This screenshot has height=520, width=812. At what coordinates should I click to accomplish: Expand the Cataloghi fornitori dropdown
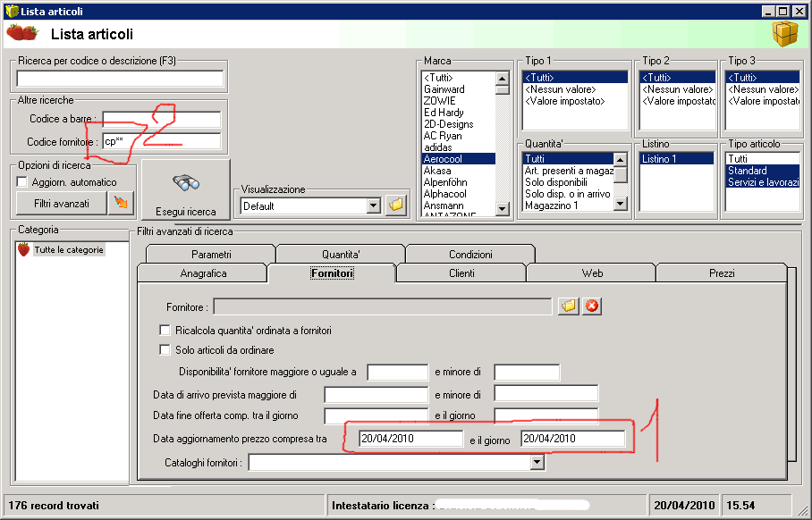click(x=537, y=462)
